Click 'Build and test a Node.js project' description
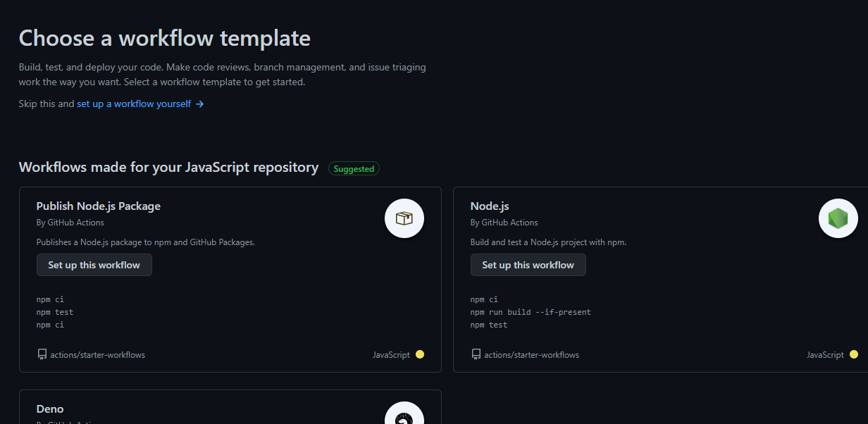 548,242
